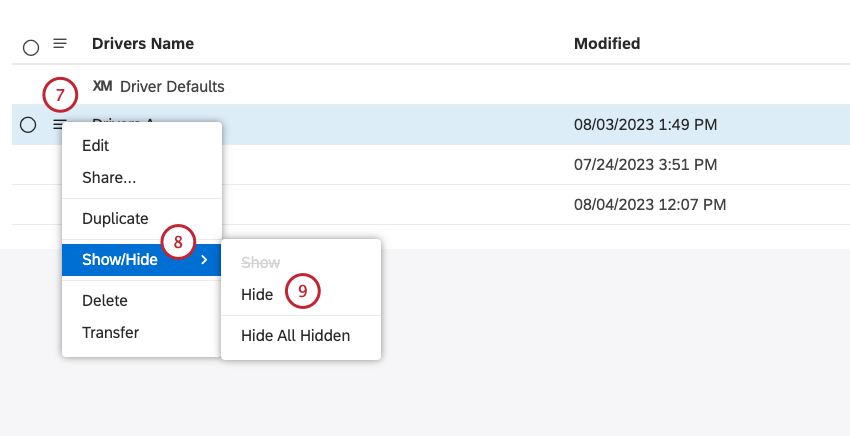Sort by the Modified column header
The height and width of the screenshot is (436, 850).
point(607,44)
